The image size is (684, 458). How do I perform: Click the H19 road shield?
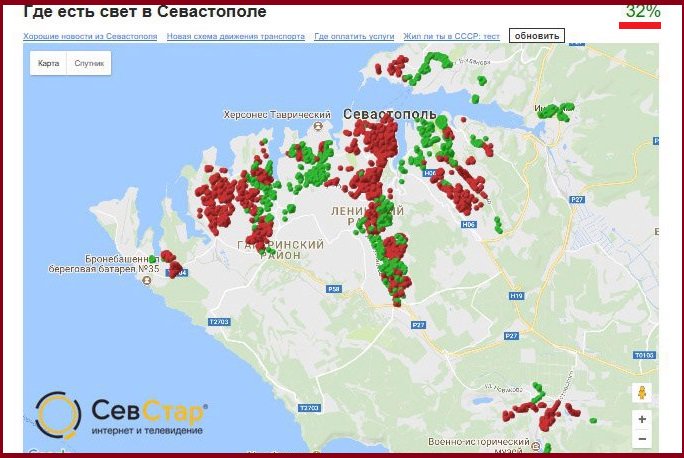(516, 296)
